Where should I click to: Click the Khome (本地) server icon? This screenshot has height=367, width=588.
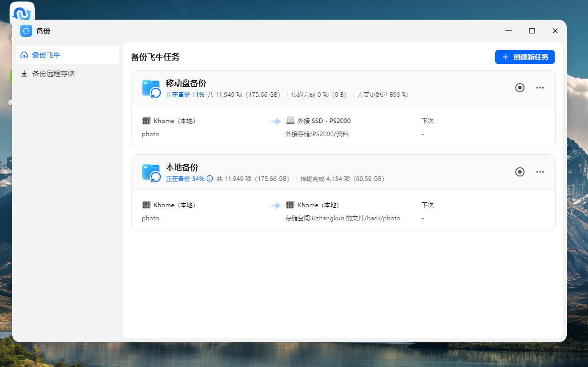tap(146, 120)
